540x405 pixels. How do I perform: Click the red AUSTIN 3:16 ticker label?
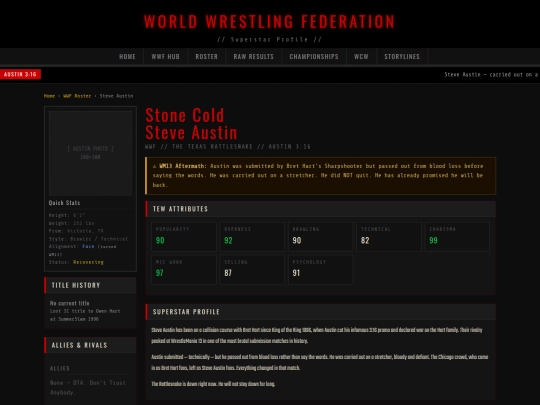(20, 74)
